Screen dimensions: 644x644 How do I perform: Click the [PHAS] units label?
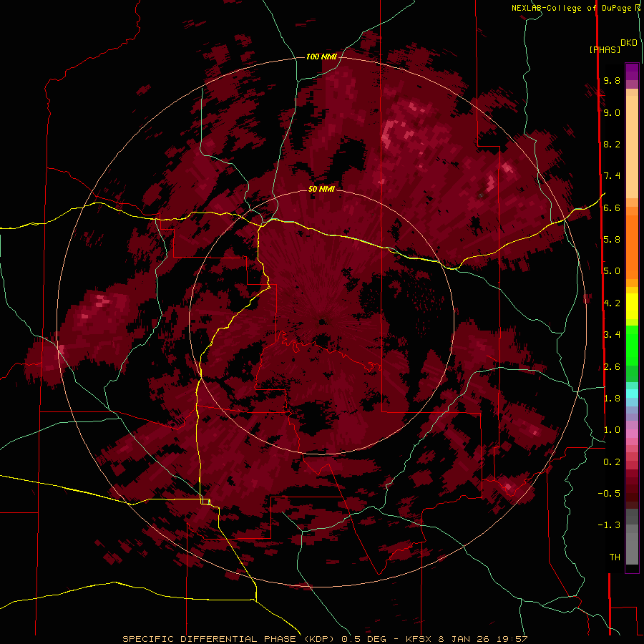pyautogui.click(x=605, y=49)
